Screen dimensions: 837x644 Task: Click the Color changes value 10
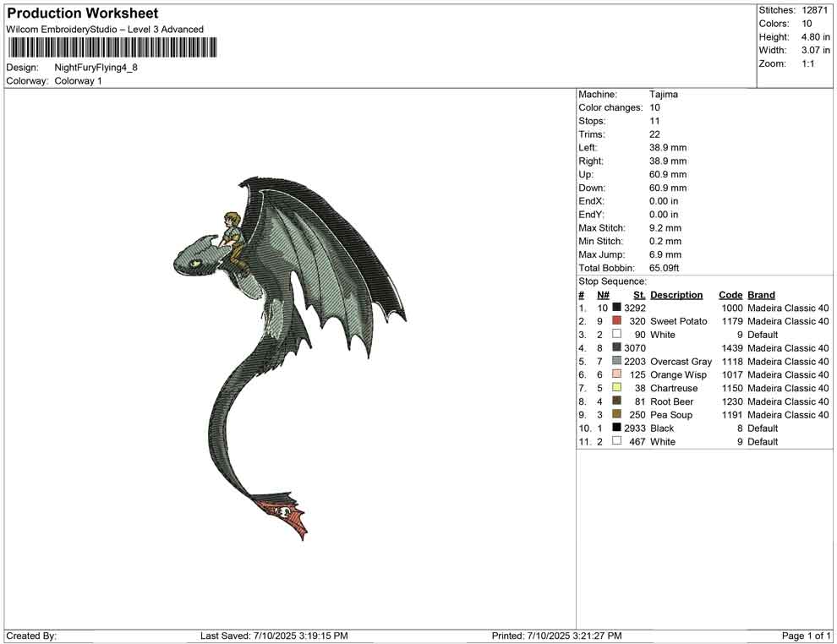click(x=654, y=108)
